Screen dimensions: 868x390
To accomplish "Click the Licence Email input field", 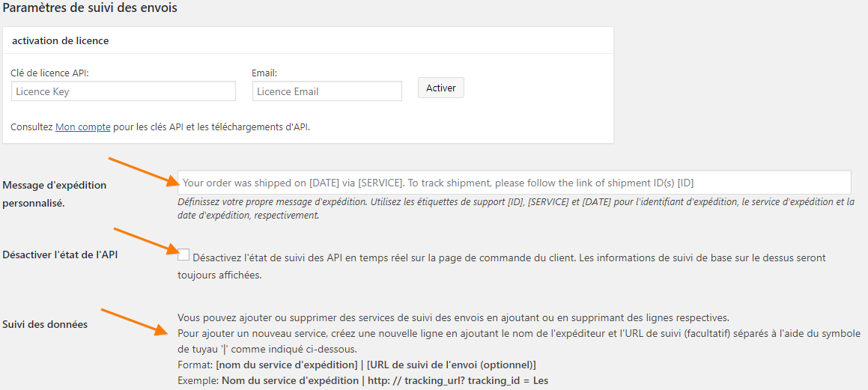I will [x=327, y=91].
